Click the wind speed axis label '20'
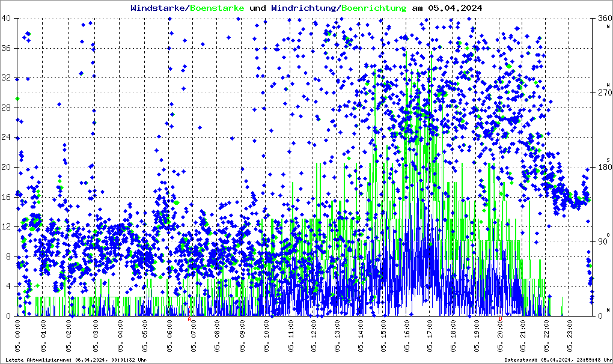This screenshot has height=364, width=613. [6, 167]
